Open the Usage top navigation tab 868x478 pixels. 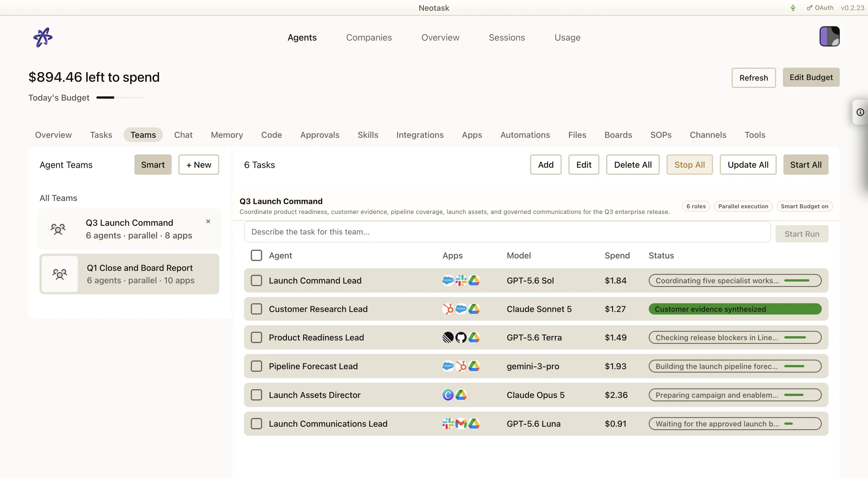point(567,37)
